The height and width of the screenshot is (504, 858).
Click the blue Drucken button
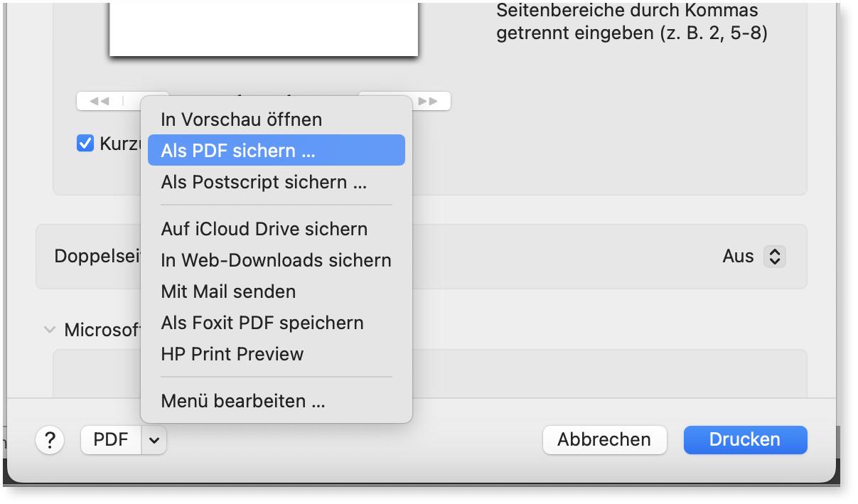(x=745, y=440)
